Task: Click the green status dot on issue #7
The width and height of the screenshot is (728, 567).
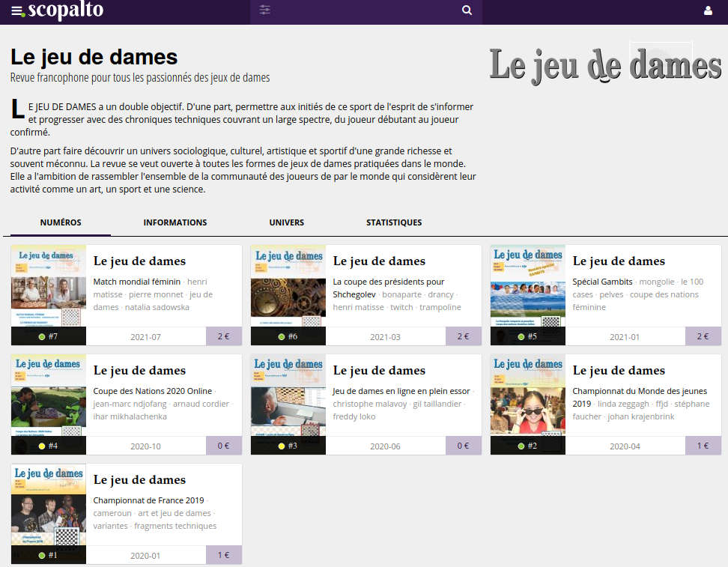Action: (x=42, y=337)
